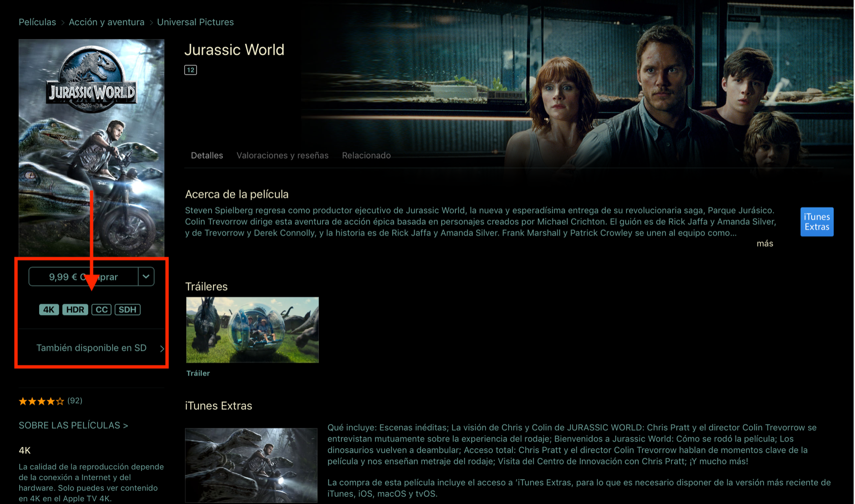Click the Qué incluye extras description paragraph
Image resolution: width=855 pixels, height=504 pixels.
572,444
